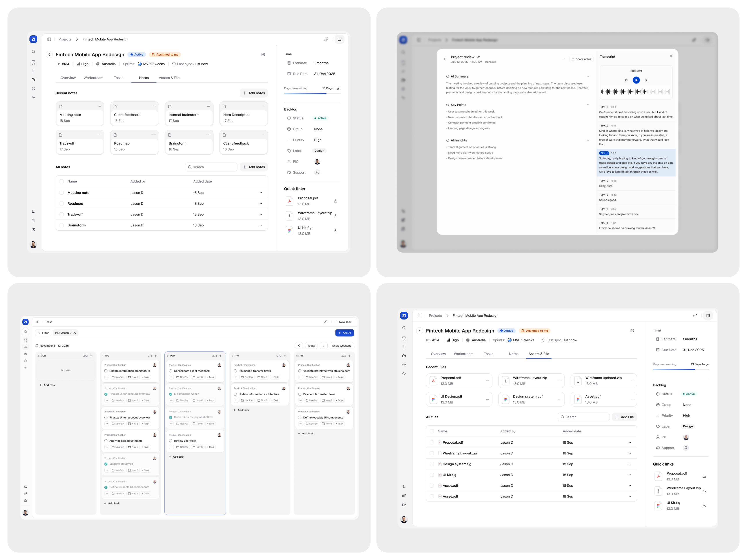
Task: Click the copy link icon in Notes window header
Action: pos(326,39)
